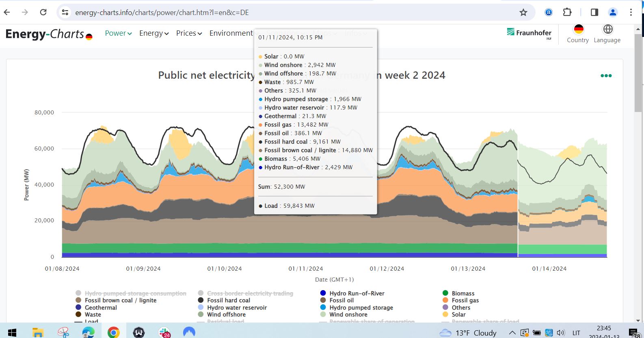Open Language selector globe icon
The height and width of the screenshot is (338, 644).
point(607,34)
